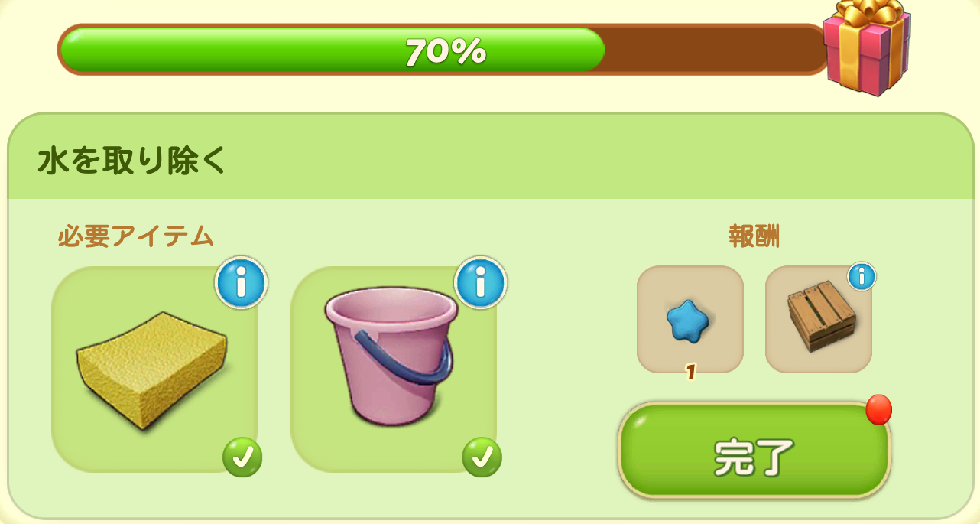Click the green filled progress bar section
Screen dimensions: 980x524
[x=333, y=50]
